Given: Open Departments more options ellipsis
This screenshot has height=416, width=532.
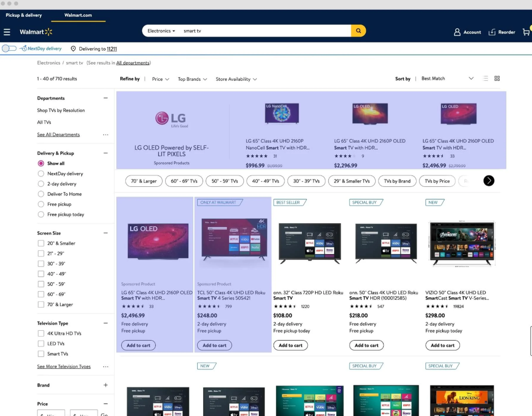Looking at the screenshot, I should tap(106, 135).
